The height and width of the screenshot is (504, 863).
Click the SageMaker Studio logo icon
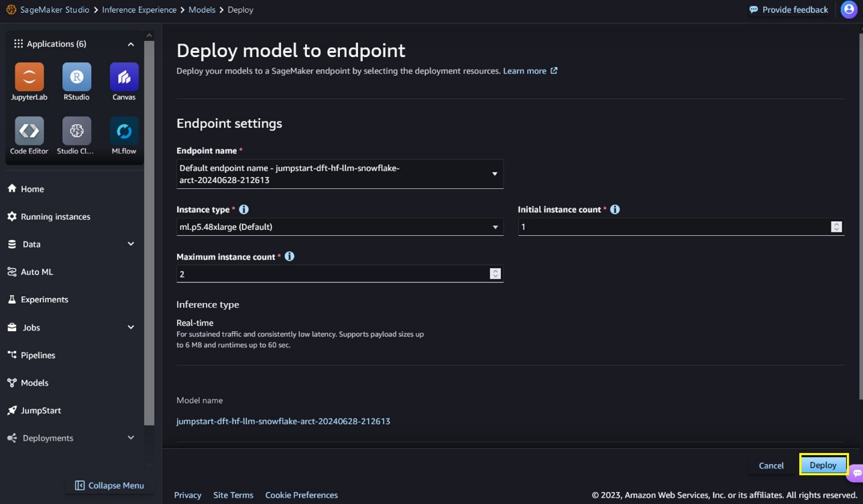tap(12, 10)
